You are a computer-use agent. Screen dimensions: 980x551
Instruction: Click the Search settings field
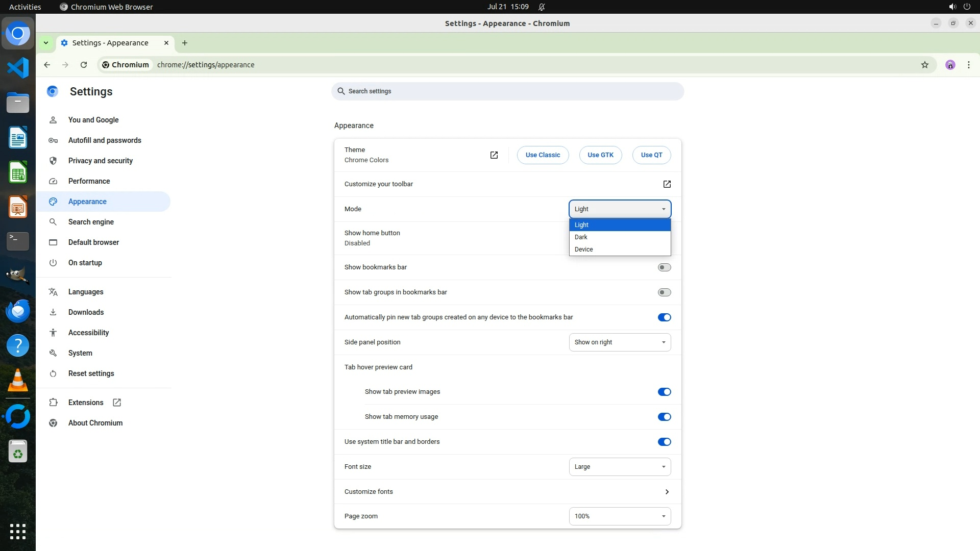pyautogui.click(x=507, y=91)
